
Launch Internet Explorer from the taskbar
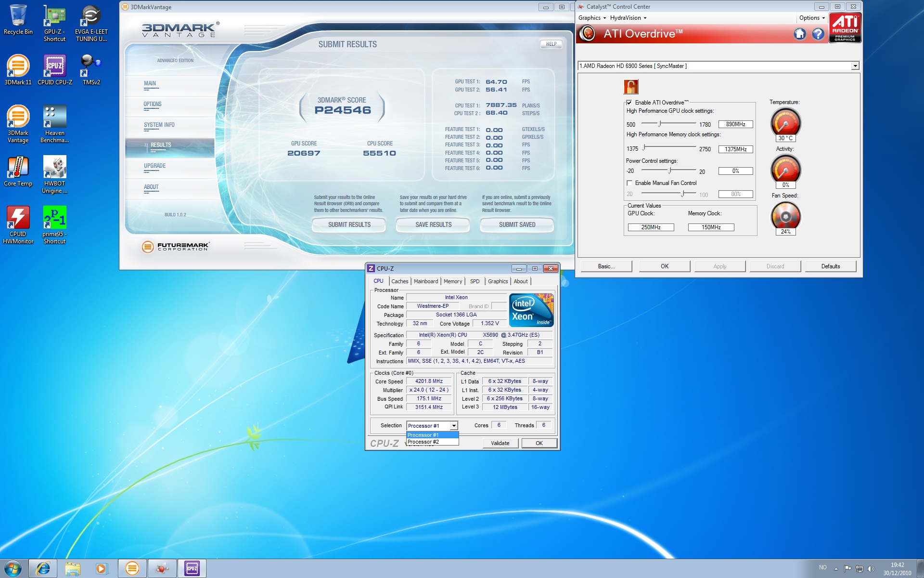[x=43, y=568]
